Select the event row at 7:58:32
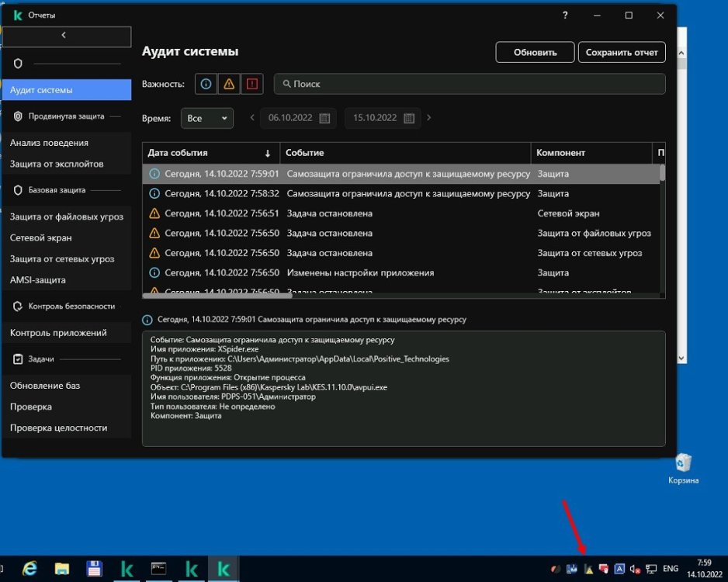The height and width of the screenshot is (582, 728). tap(401, 193)
